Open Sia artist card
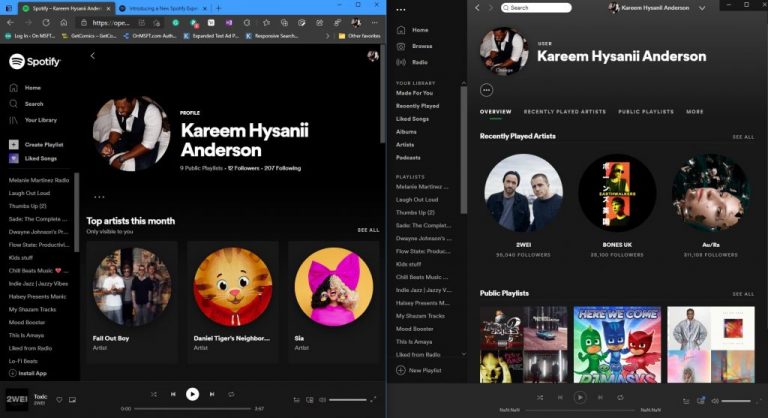Viewport: 768px width, 418px height. coord(334,302)
